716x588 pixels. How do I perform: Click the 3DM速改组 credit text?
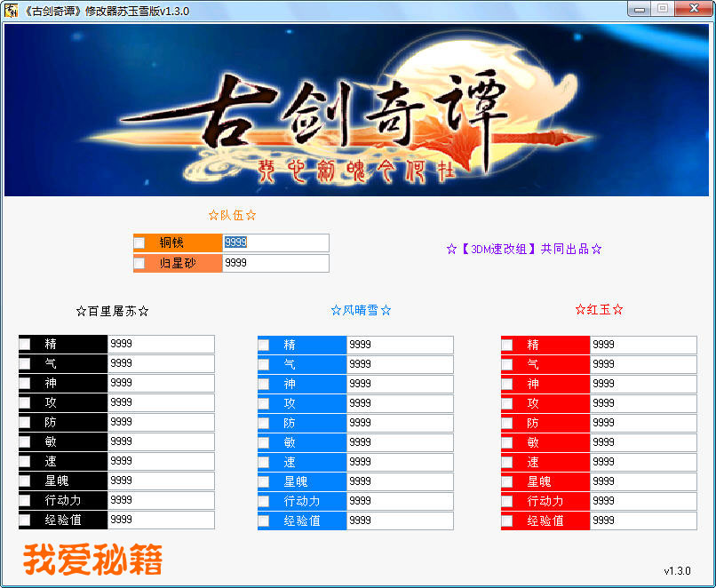click(x=524, y=250)
